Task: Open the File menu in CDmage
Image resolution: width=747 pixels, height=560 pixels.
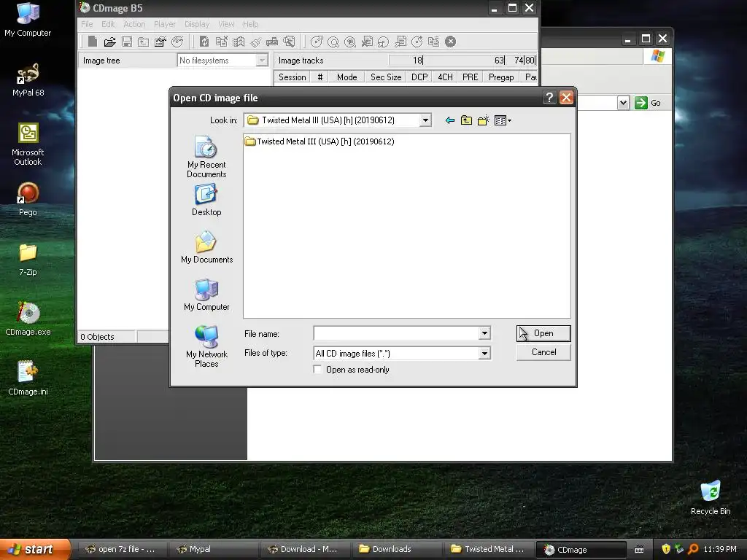Action: [87, 24]
